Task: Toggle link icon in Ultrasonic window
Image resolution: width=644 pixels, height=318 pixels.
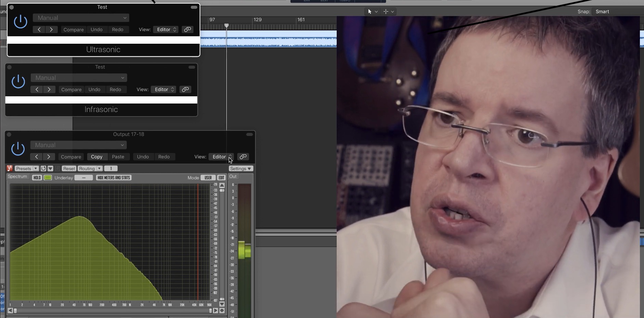Action: tap(187, 29)
